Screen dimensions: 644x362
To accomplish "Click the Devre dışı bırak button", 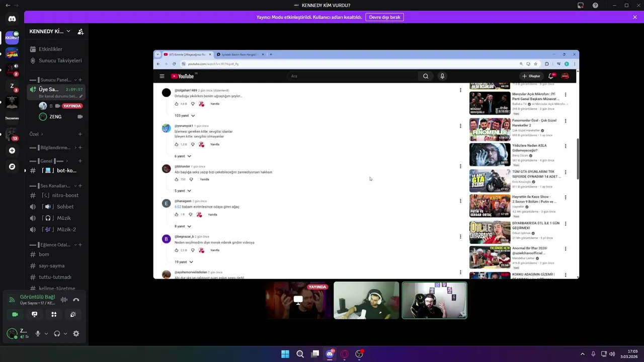I will [x=384, y=17].
